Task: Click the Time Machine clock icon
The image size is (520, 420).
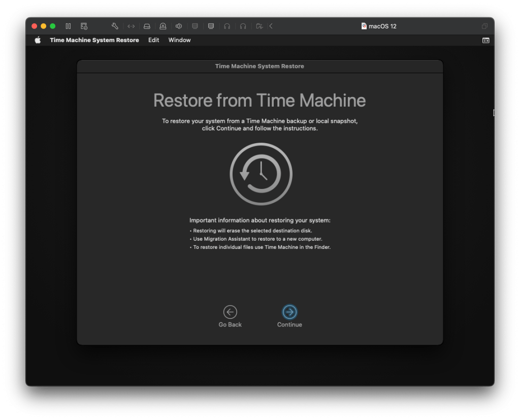Action: [261, 174]
